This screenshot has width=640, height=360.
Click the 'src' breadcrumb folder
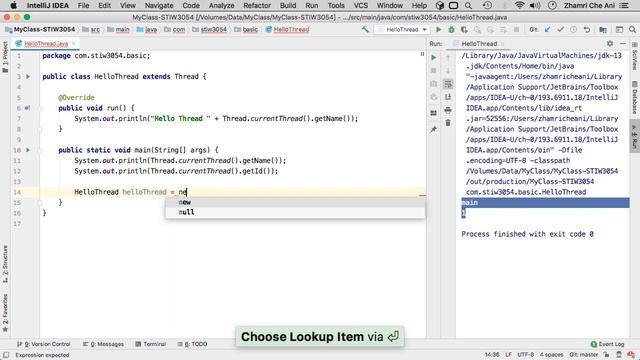coord(91,29)
